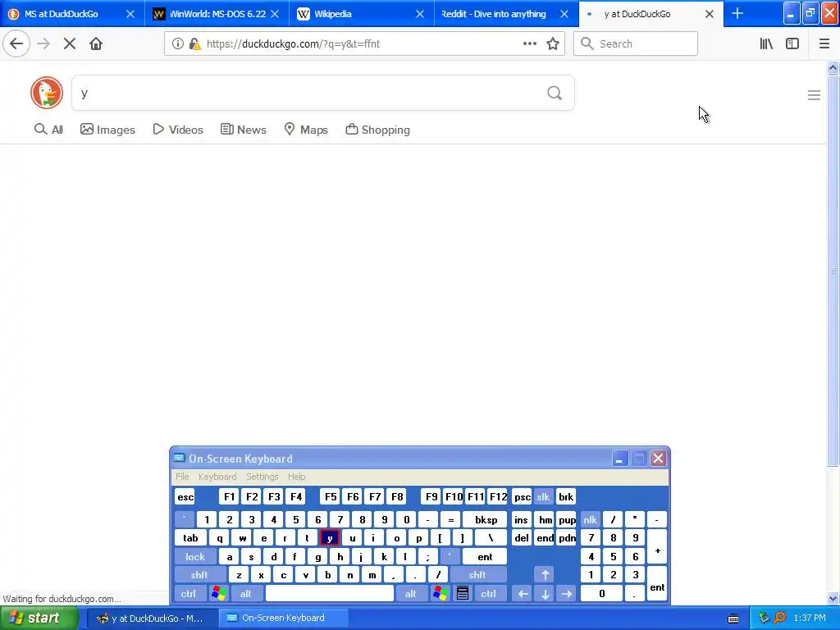Toggle left shft key
Image resolution: width=840 pixels, height=630 pixels.
(x=199, y=575)
